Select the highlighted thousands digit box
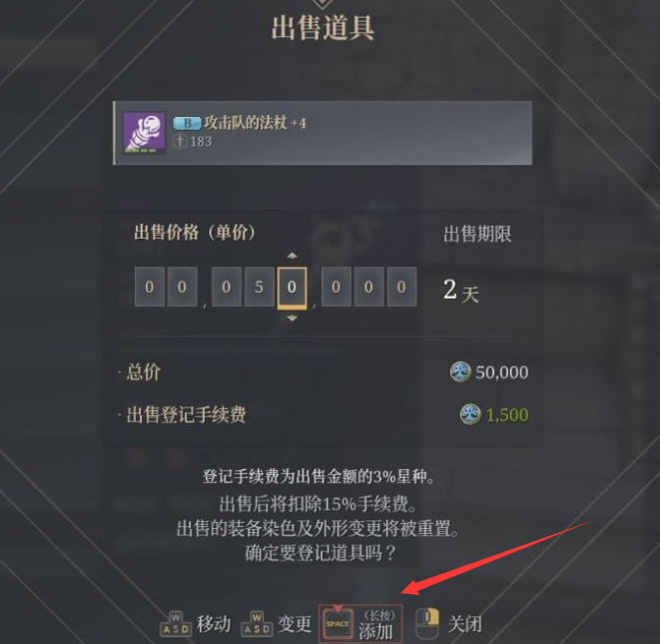This screenshot has width=660, height=644. pyautogui.click(x=293, y=288)
